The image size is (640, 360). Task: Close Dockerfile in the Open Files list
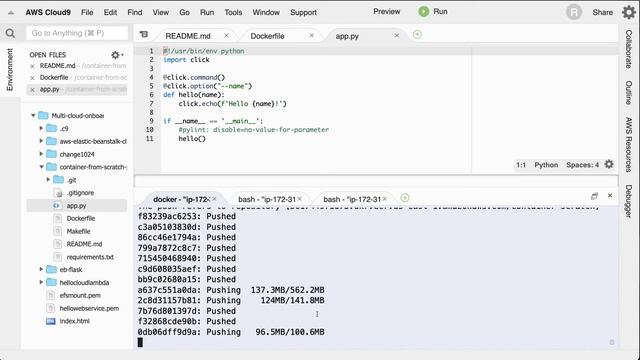click(32, 78)
